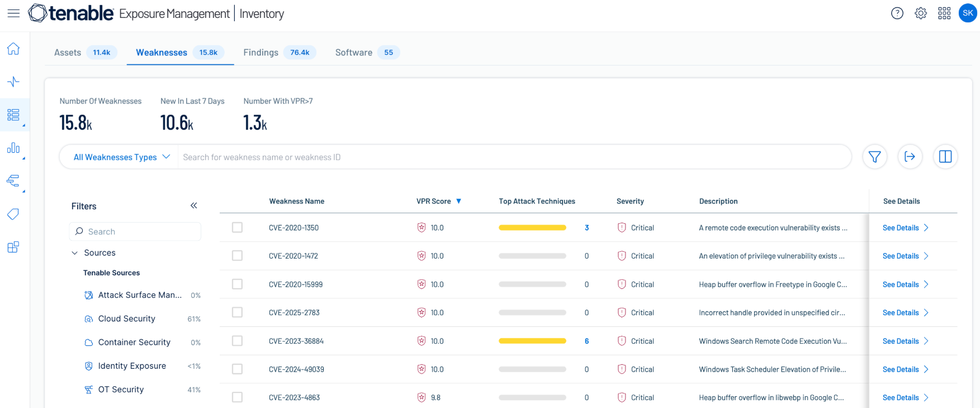The image size is (980, 408).
Task: Tick the CVE-2023-36884 row checkbox
Action: click(237, 341)
